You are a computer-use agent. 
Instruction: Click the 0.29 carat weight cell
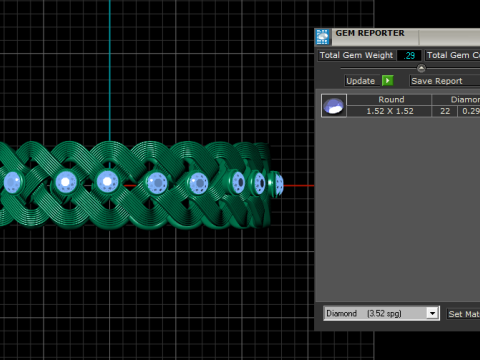(469, 111)
